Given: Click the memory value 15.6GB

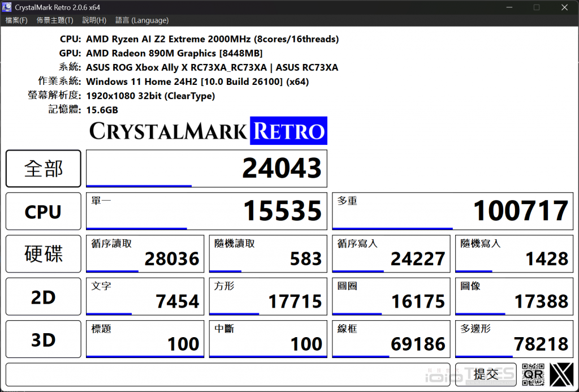Looking at the screenshot, I should (x=102, y=110).
